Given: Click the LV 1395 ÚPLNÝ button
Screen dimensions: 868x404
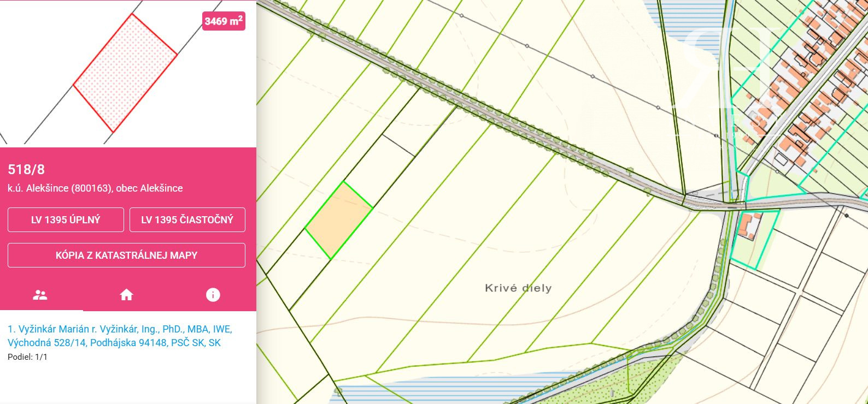Looking at the screenshot, I should coord(66,219).
